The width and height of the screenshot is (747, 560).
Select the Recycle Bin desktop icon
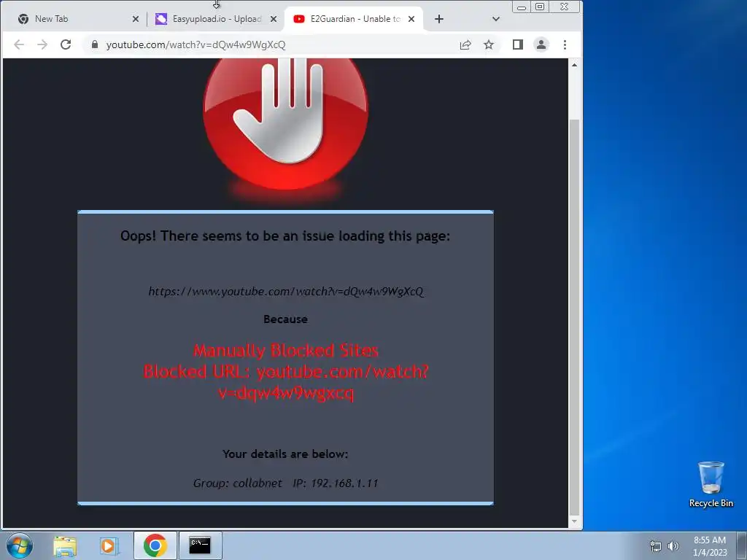tap(711, 484)
